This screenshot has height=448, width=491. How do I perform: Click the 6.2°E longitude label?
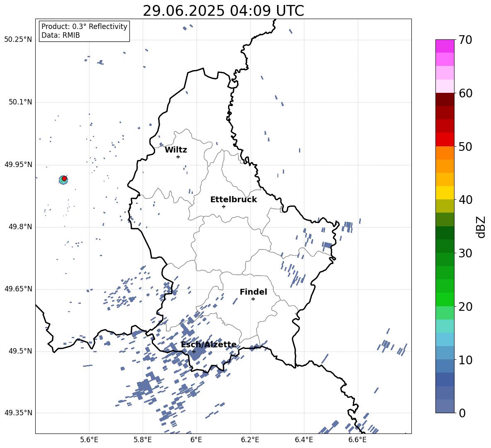(250, 440)
